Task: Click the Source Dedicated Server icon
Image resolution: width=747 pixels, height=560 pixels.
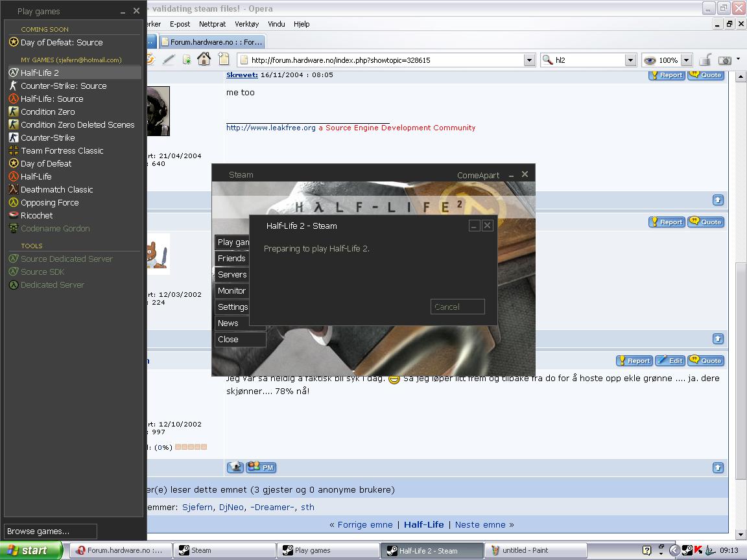Action: (14, 259)
